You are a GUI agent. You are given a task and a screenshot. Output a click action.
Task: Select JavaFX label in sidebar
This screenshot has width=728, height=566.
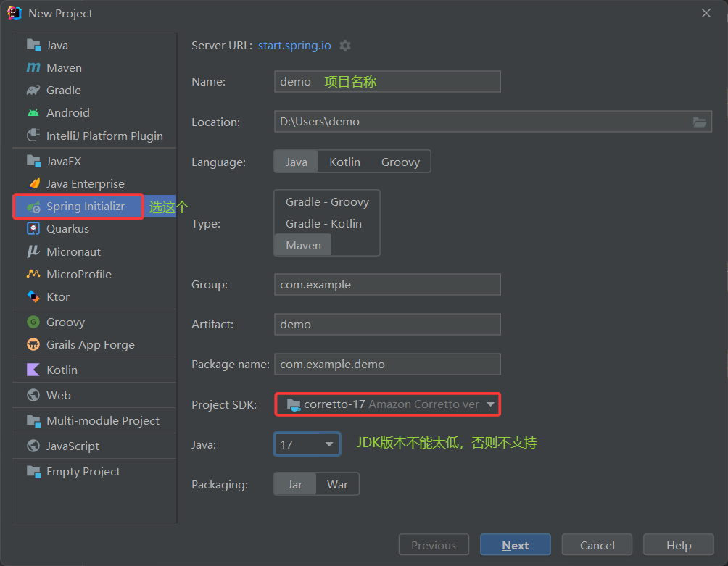point(64,161)
